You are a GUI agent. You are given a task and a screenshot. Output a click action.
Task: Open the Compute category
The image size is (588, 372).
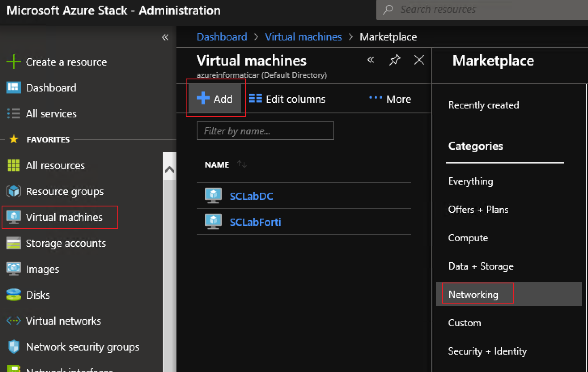(x=468, y=238)
